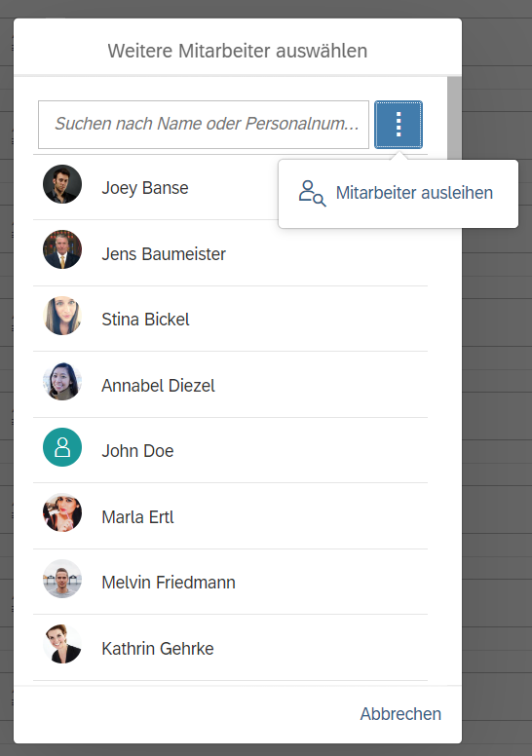This screenshot has height=756, width=532.
Task: Open the three-dot overflow menu button
Action: coord(399,125)
